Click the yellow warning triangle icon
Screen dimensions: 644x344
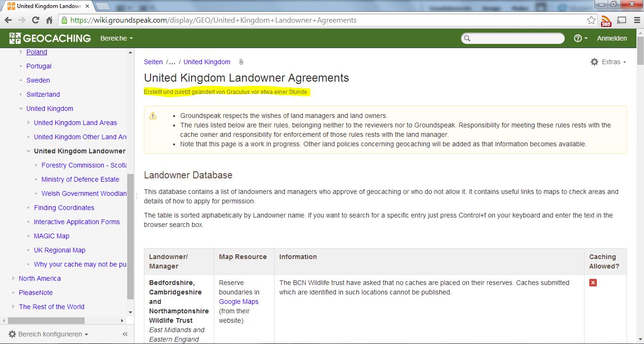[x=153, y=116]
